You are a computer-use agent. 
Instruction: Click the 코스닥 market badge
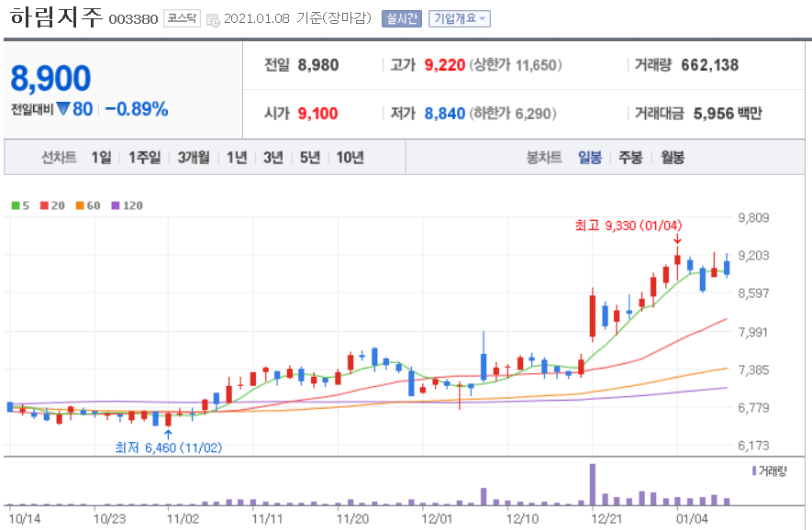182,18
